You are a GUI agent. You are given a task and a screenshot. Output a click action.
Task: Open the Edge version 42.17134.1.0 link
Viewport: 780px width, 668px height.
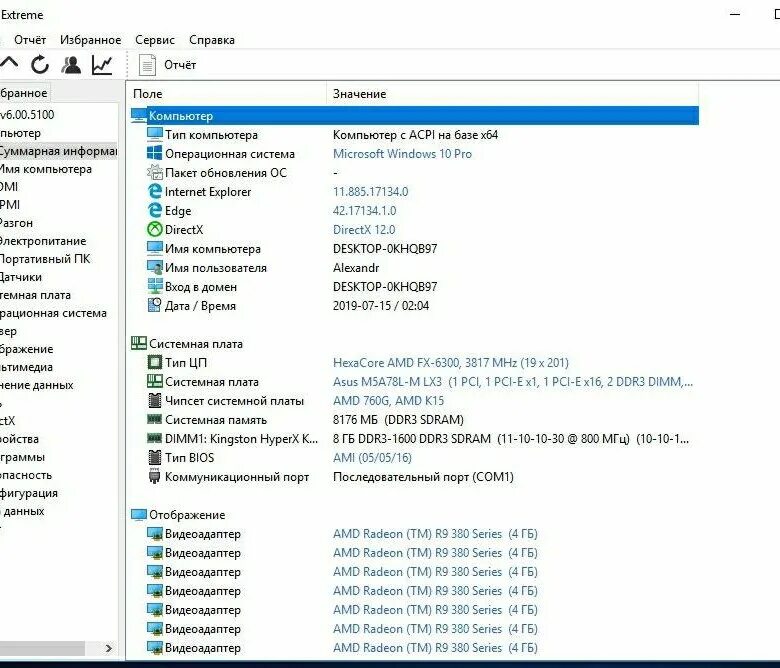(365, 210)
